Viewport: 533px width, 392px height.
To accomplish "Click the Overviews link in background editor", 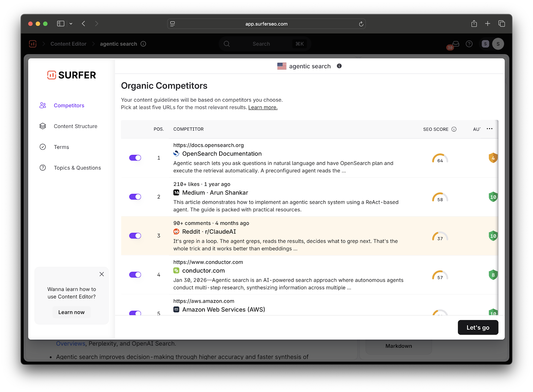I will click(x=71, y=344).
